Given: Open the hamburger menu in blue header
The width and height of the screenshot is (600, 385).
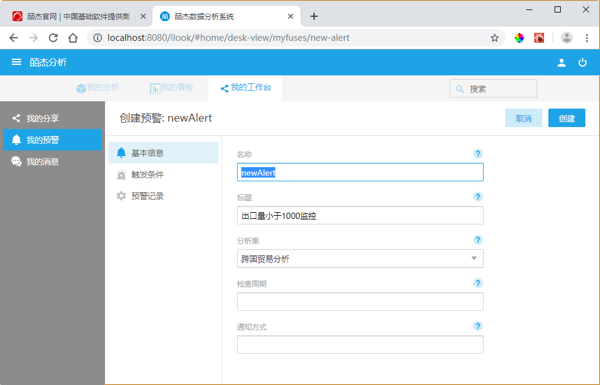Looking at the screenshot, I should click(16, 62).
